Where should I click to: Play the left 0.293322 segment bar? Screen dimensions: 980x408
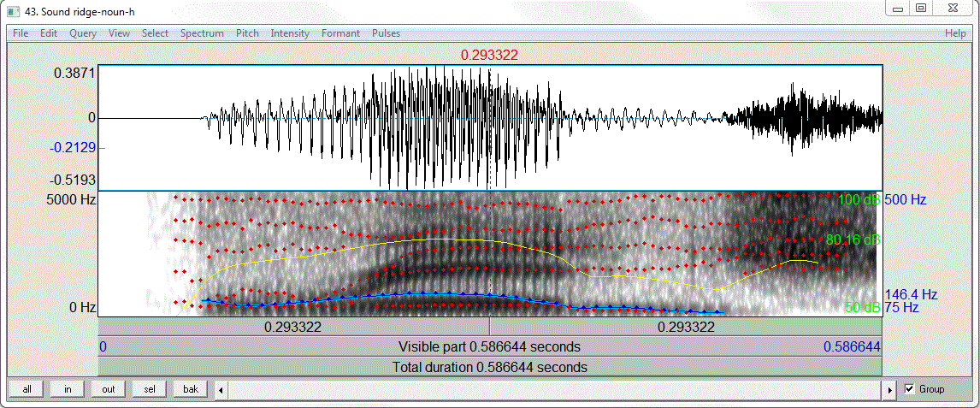(294, 327)
